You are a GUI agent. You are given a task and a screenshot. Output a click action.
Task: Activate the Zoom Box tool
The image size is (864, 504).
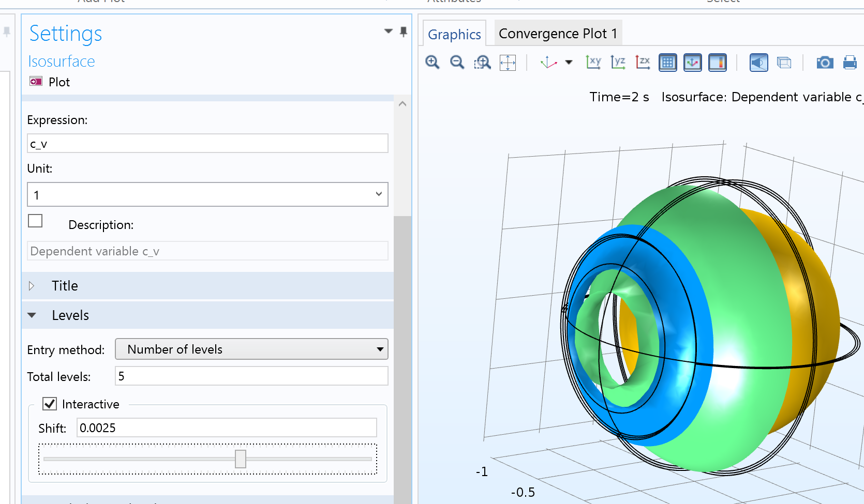482,63
